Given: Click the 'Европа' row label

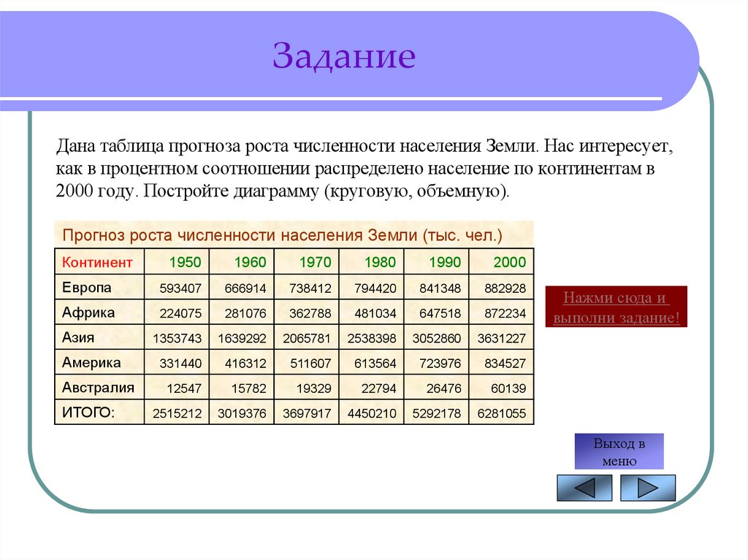Looking at the screenshot, I should (x=99, y=287).
